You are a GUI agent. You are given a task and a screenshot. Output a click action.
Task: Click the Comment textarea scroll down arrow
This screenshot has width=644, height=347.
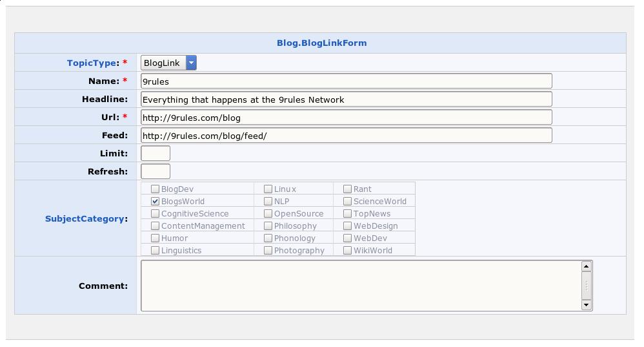(586, 304)
